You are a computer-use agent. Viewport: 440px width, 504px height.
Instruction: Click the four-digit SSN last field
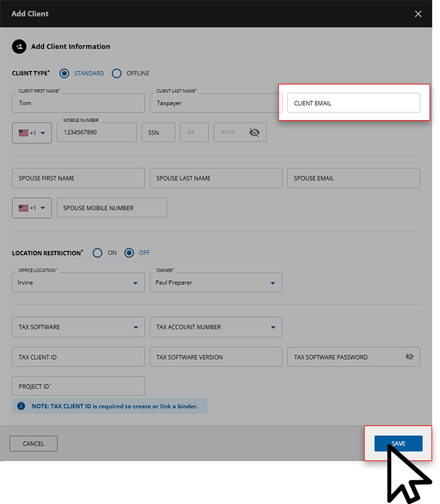coord(240,132)
